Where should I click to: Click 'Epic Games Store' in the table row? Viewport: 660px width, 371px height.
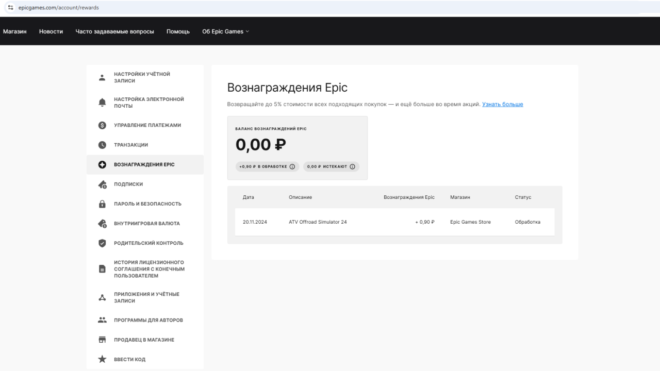tap(470, 222)
